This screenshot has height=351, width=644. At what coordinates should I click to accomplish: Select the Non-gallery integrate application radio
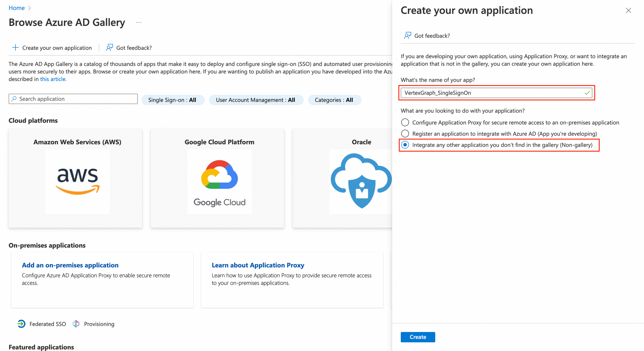[x=405, y=145]
